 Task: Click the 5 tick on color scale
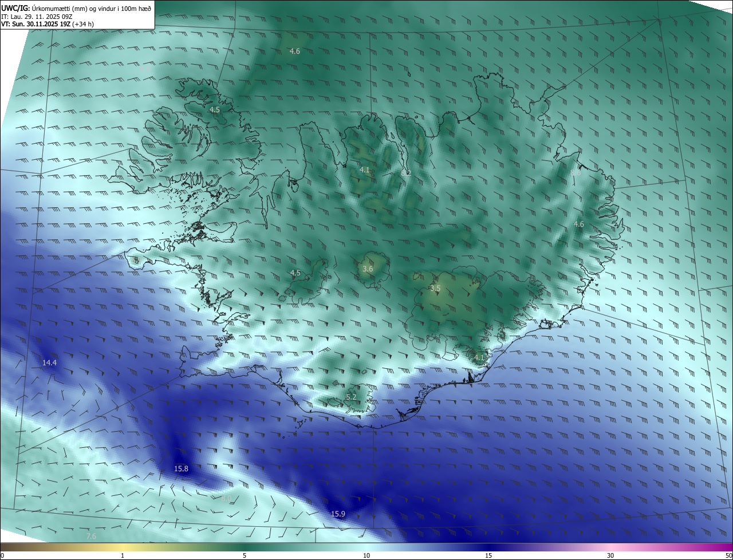click(245, 556)
